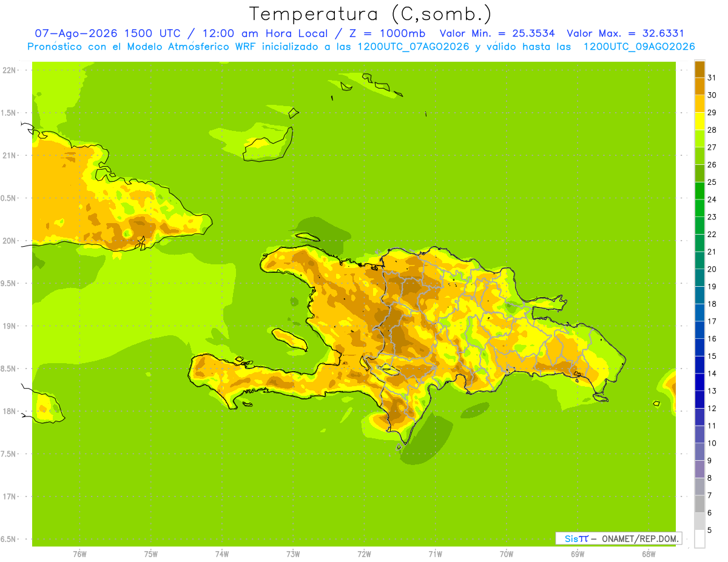The image size is (728, 562).
Task: Select the teal legend swatch between 19 and 20
Action: [x=699, y=278]
